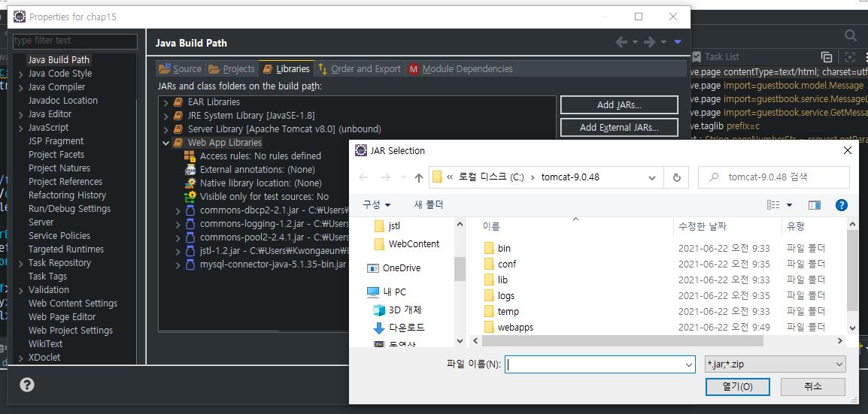This screenshot has width=868, height=414.
Task: Expand the commons-logging-1.2.jar entry
Action: click(178, 225)
